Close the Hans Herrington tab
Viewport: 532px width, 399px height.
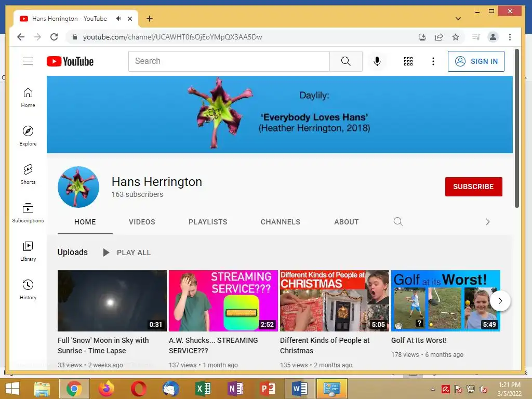tap(129, 19)
